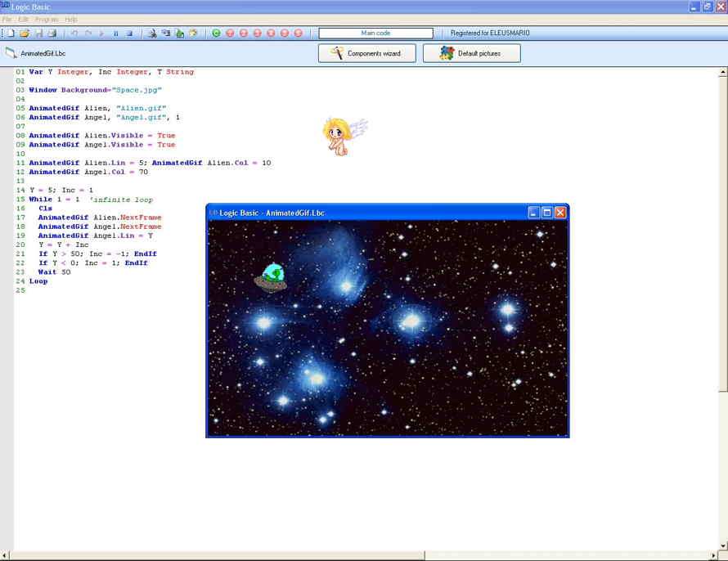728x561 pixels.
Task: Click the AnimatedGif.Lbc file label
Action: click(43, 53)
